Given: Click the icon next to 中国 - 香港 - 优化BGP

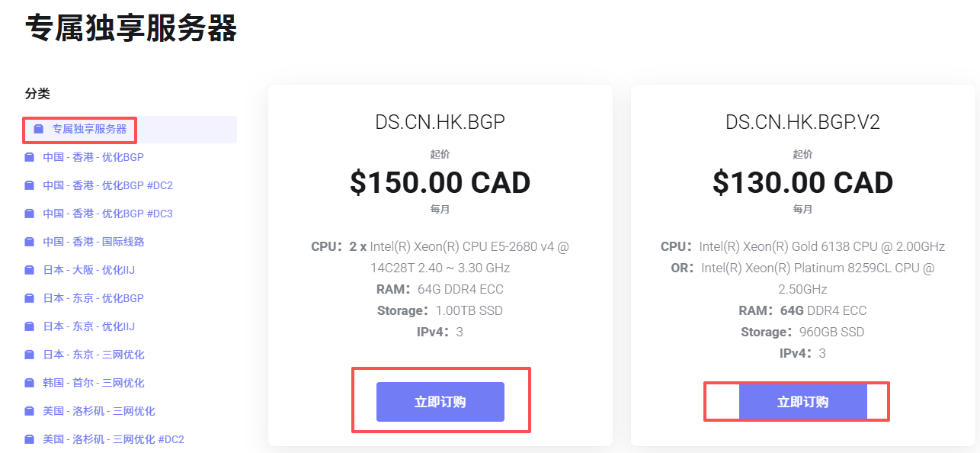Looking at the screenshot, I should click(30, 158).
